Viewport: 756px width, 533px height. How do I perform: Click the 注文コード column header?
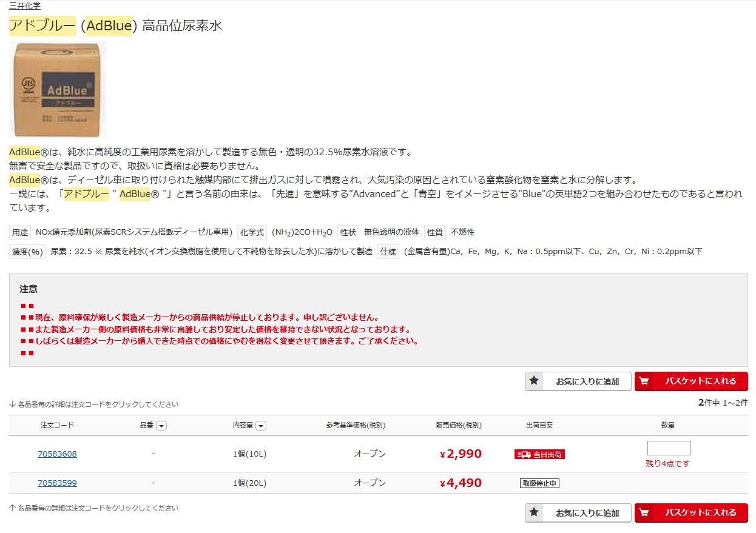click(x=57, y=425)
